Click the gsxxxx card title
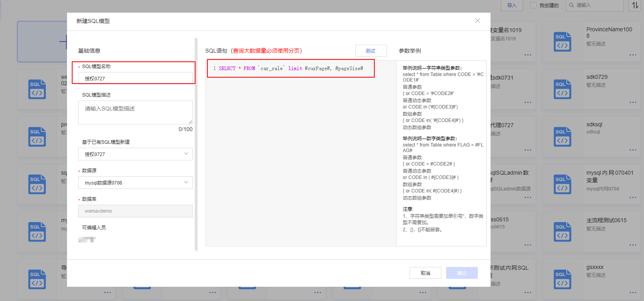 [595, 267]
